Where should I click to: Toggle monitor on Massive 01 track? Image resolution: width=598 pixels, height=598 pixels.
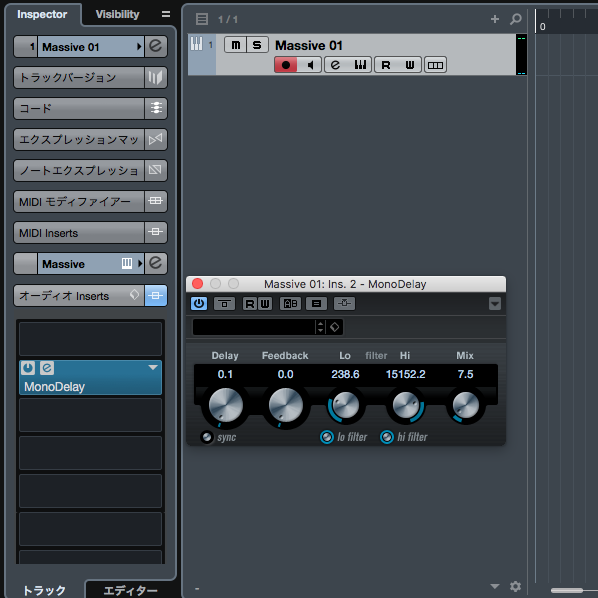point(310,65)
